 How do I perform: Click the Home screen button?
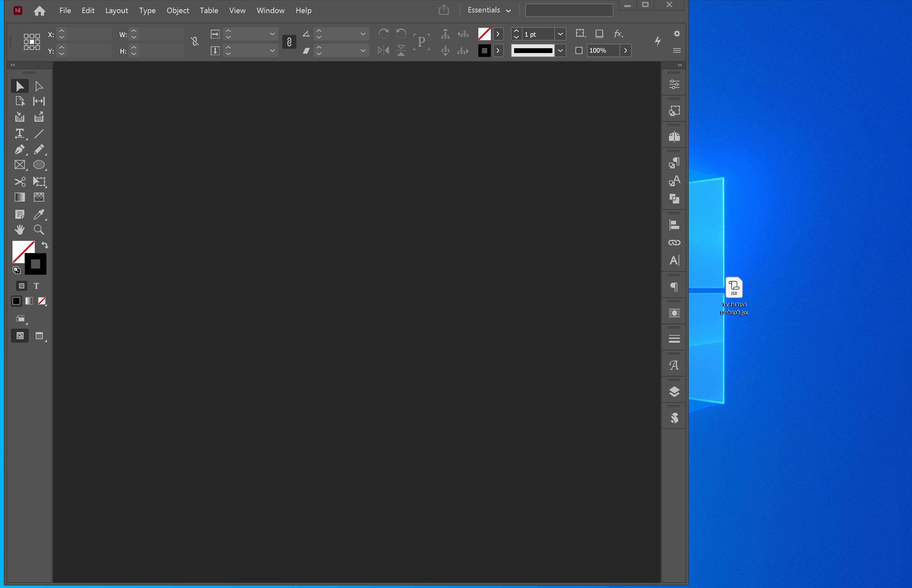click(39, 11)
